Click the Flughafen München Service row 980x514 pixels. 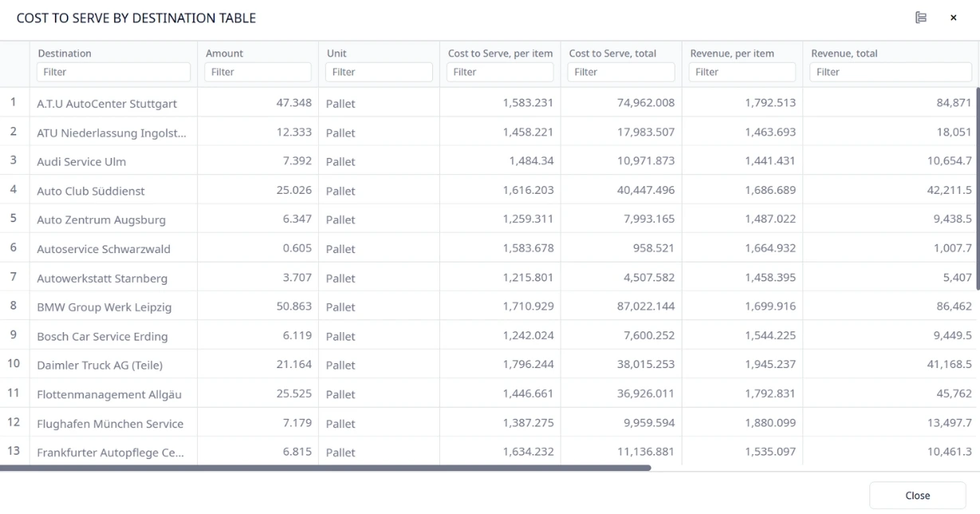110,424
